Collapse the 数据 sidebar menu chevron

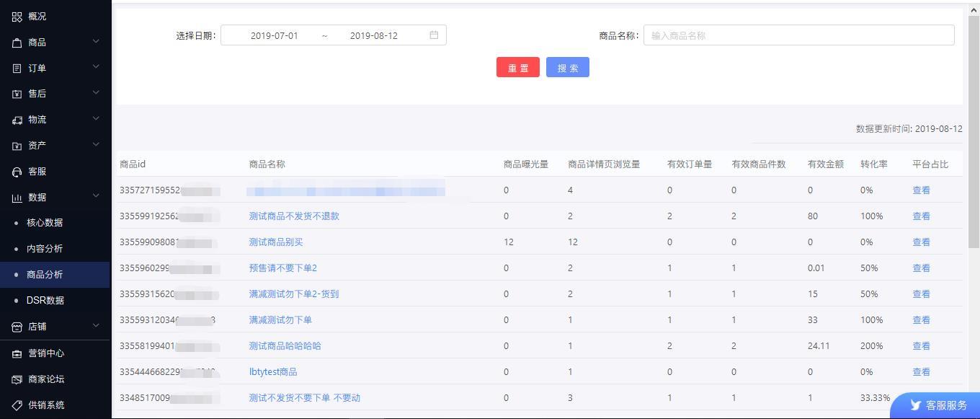click(96, 197)
